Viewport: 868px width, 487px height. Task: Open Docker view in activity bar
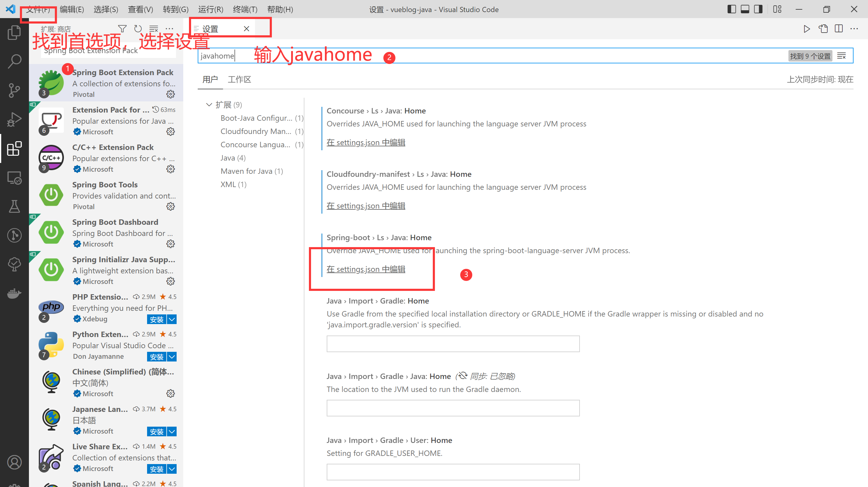coord(14,293)
